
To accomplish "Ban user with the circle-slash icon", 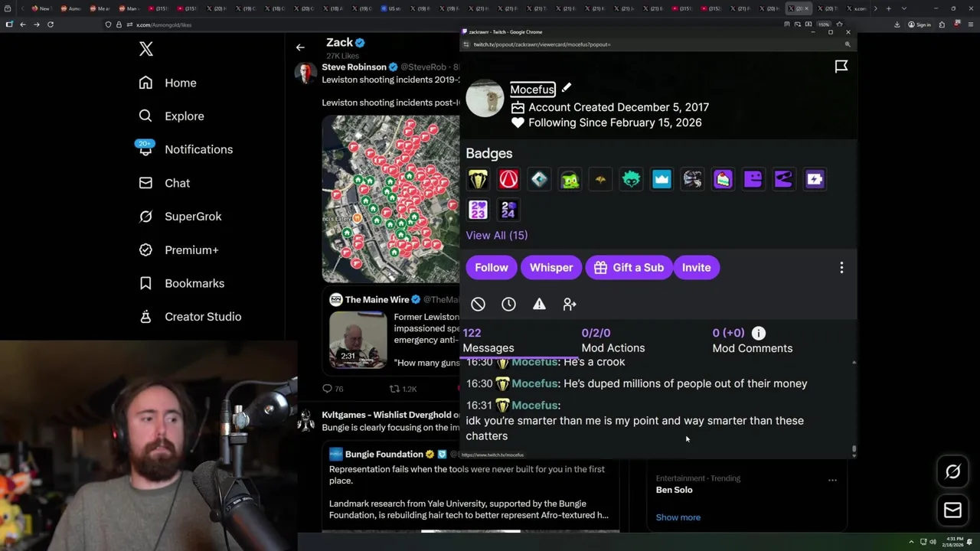I will point(478,305).
